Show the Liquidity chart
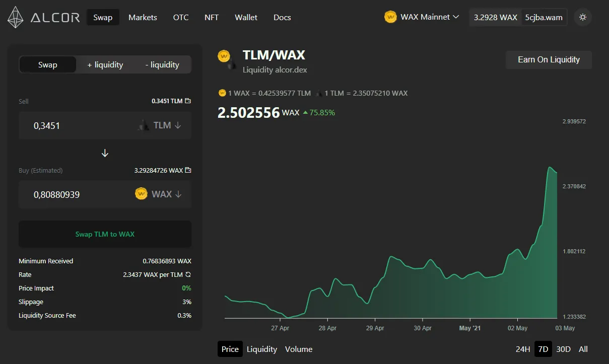 click(x=262, y=349)
